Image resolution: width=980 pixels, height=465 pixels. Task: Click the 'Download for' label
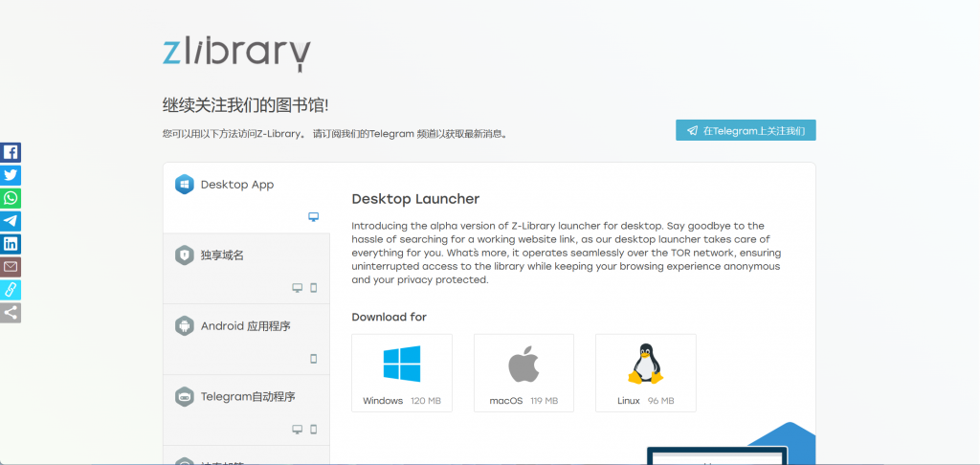(x=390, y=317)
